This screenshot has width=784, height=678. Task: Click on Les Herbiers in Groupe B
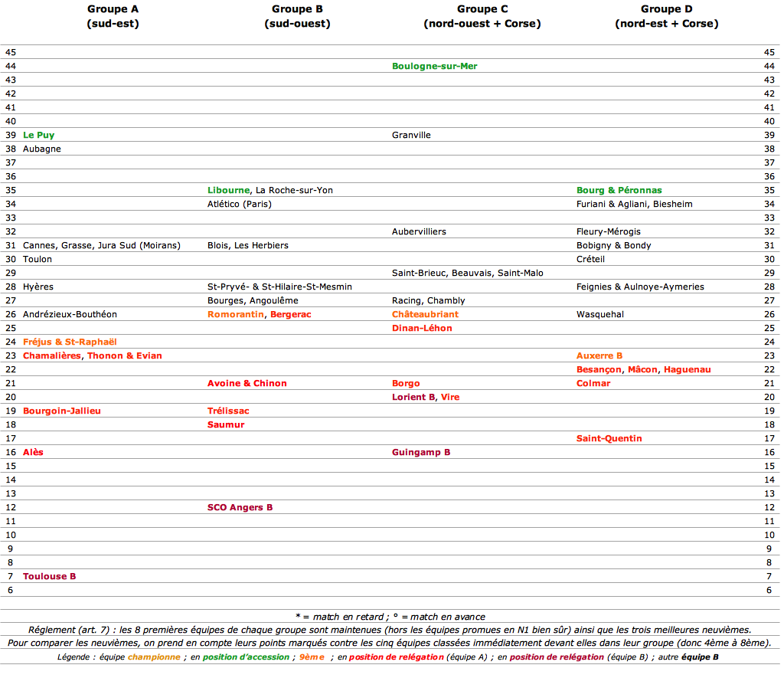tap(261, 246)
